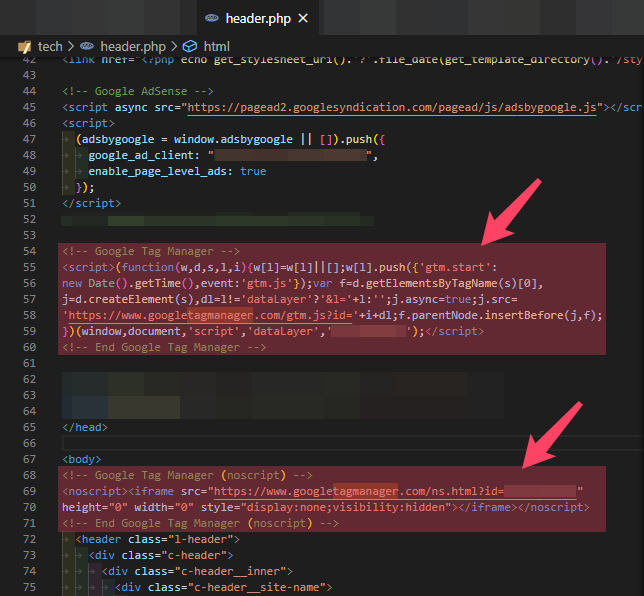The width and height of the screenshot is (644, 596).
Task: Click the closing </head> tag
Action: click(x=85, y=427)
